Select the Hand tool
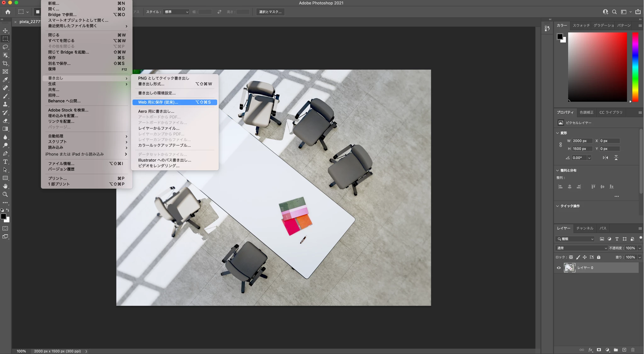Image resolution: width=644 pixels, height=354 pixels. [5, 186]
